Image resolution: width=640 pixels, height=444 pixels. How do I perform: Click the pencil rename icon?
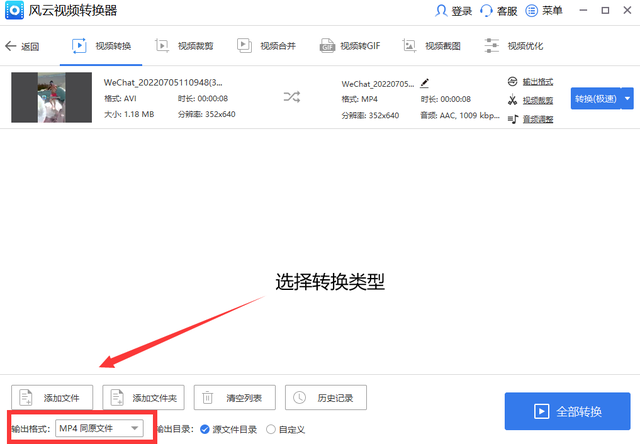(424, 83)
